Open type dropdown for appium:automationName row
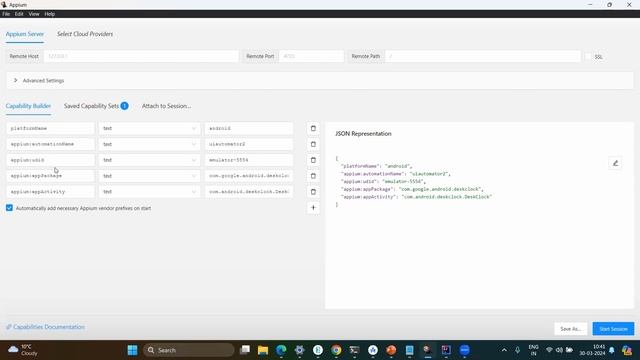Viewport: 640px width, 360px height. [x=149, y=144]
